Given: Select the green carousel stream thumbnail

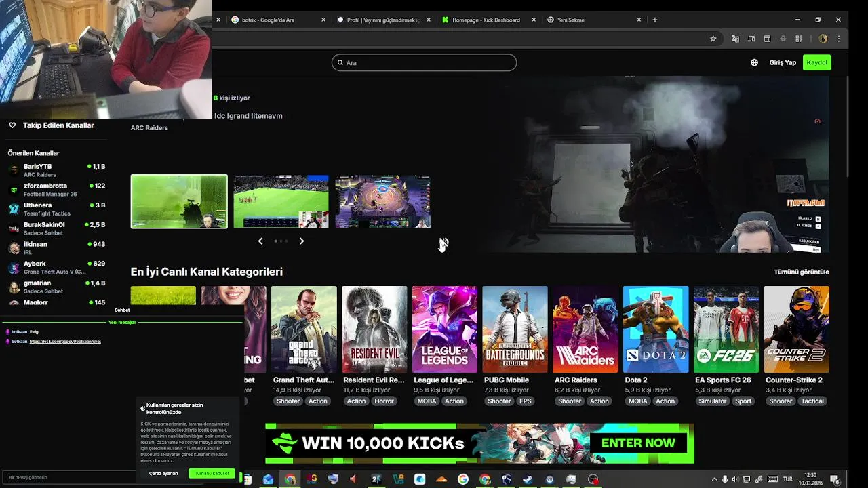Looking at the screenshot, I should pos(179,201).
